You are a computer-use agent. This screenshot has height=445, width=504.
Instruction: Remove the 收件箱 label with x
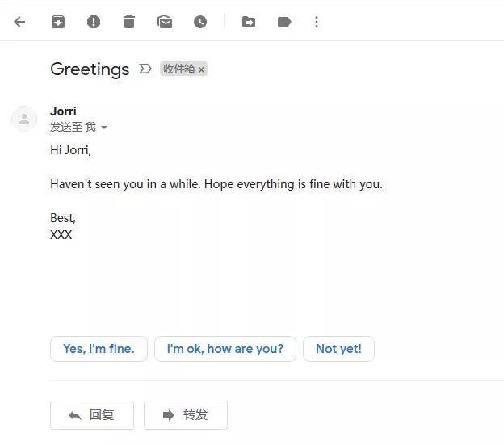(x=202, y=69)
